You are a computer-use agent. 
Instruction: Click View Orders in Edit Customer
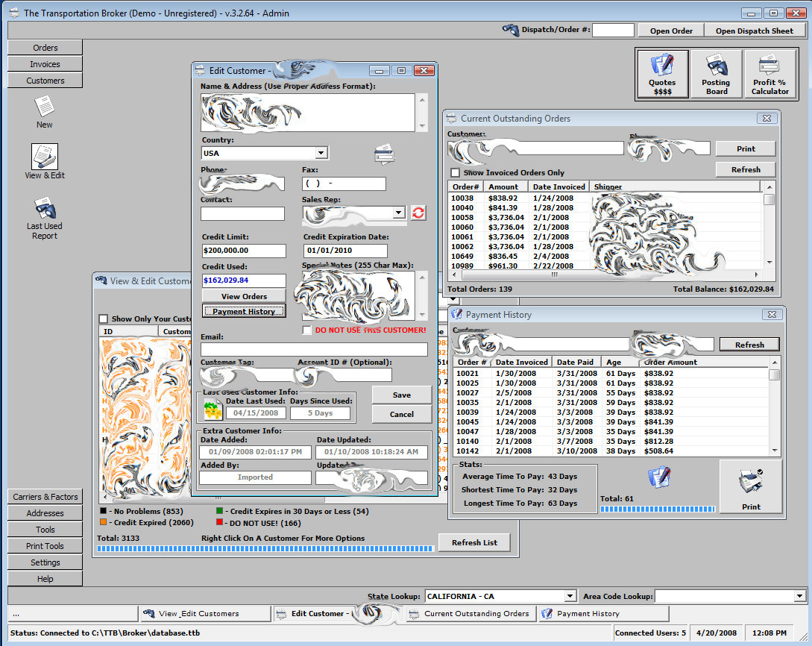point(244,296)
